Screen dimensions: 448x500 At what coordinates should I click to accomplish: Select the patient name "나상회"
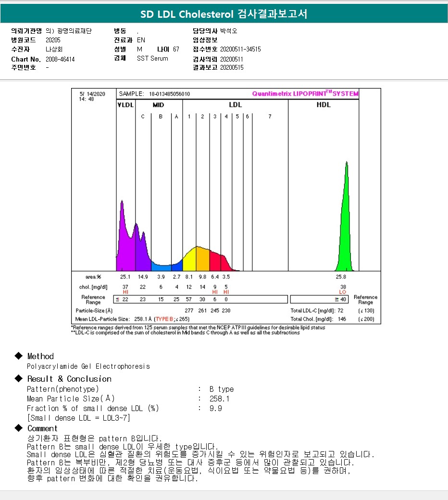[54, 49]
